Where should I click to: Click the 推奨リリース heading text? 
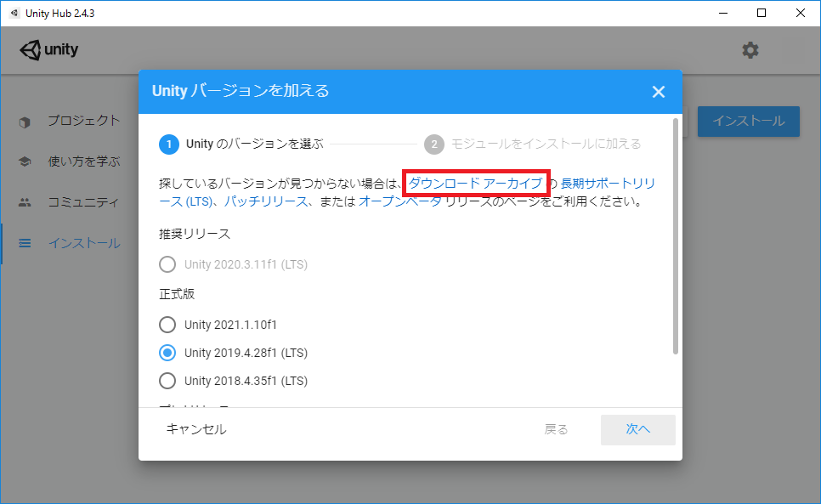(x=195, y=234)
